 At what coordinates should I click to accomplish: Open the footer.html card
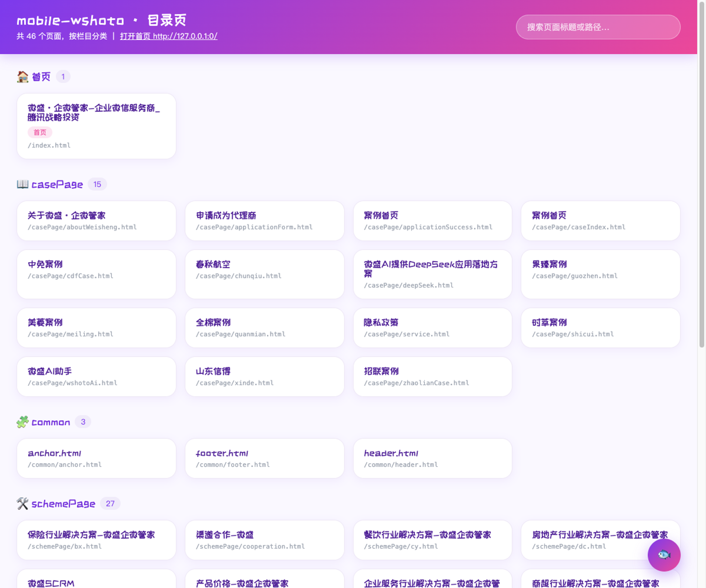point(264,458)
